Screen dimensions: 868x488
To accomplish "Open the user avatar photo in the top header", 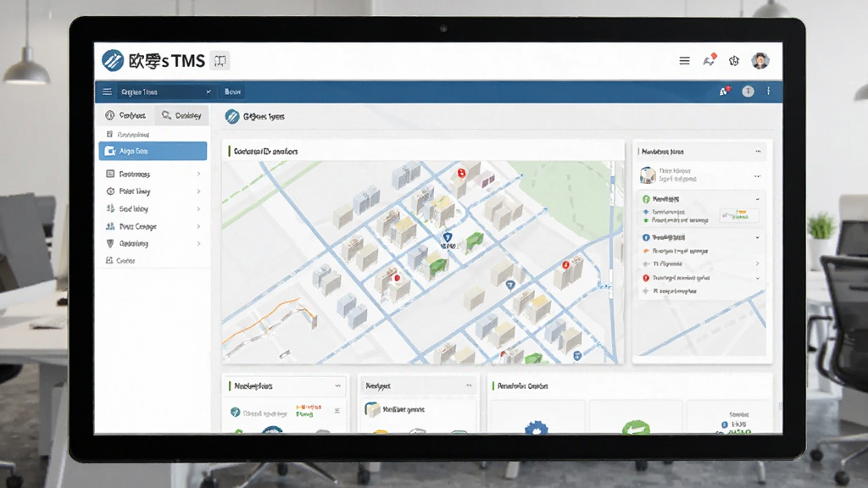I will 760,60.
